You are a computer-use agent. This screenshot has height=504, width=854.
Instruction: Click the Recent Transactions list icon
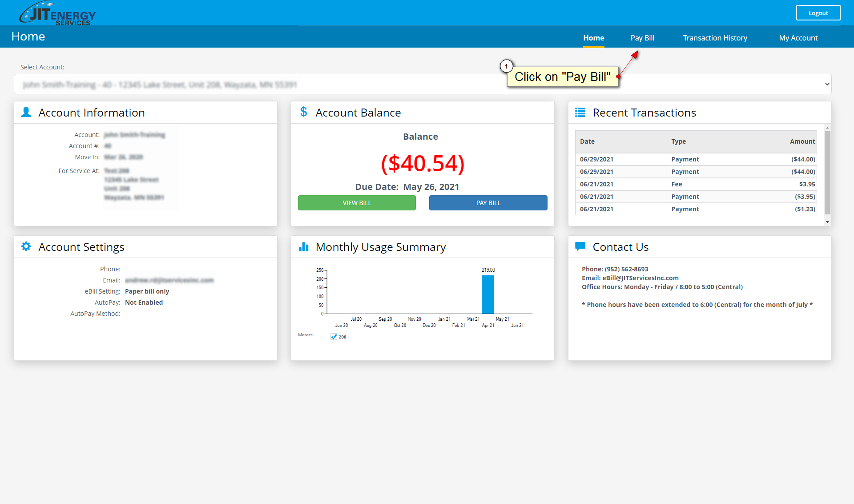tap(580, 113)
